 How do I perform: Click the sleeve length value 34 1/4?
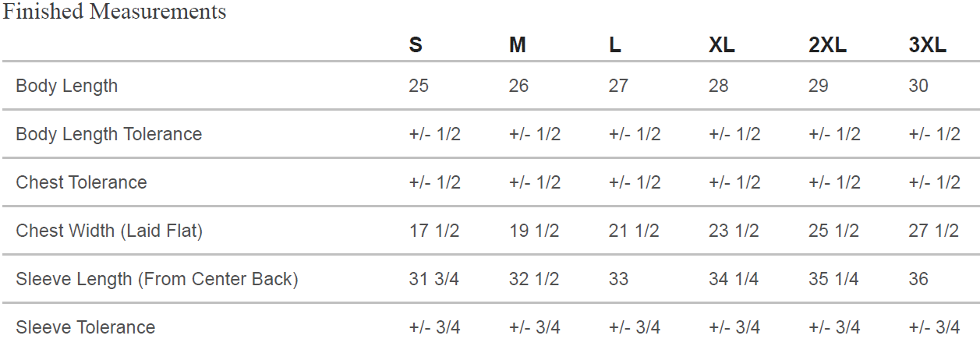734,279
